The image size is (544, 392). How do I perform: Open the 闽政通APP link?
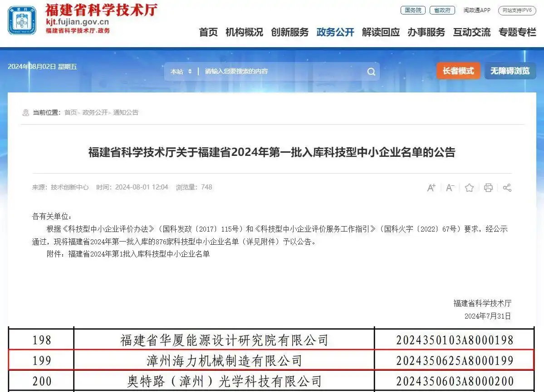[x=476, y=10]
